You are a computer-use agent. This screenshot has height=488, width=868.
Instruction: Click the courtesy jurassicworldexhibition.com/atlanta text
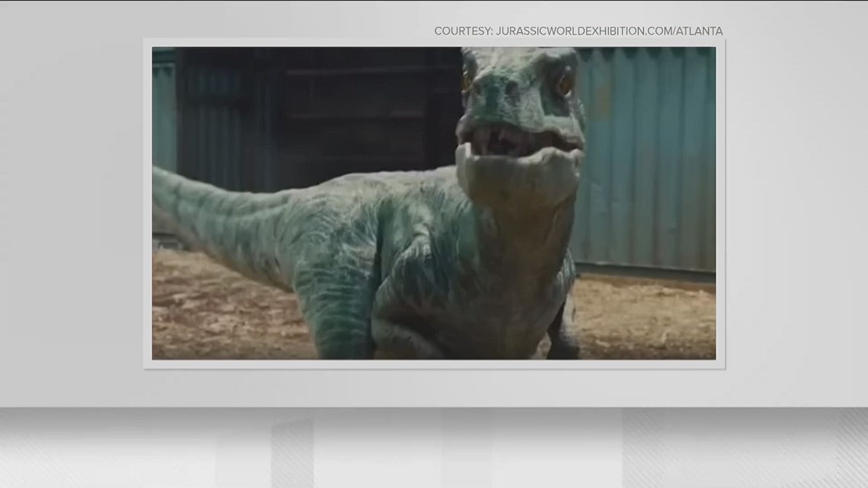578,31
